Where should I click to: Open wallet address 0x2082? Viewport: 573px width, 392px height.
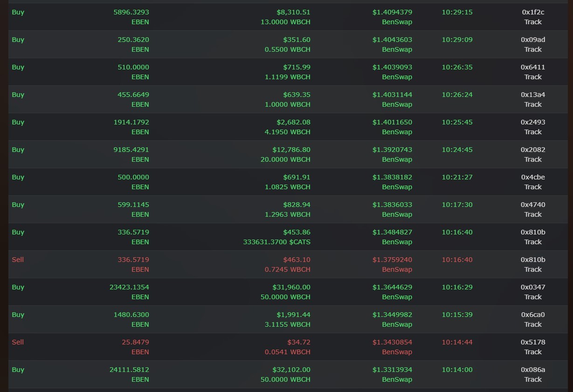tap(533, 150)
